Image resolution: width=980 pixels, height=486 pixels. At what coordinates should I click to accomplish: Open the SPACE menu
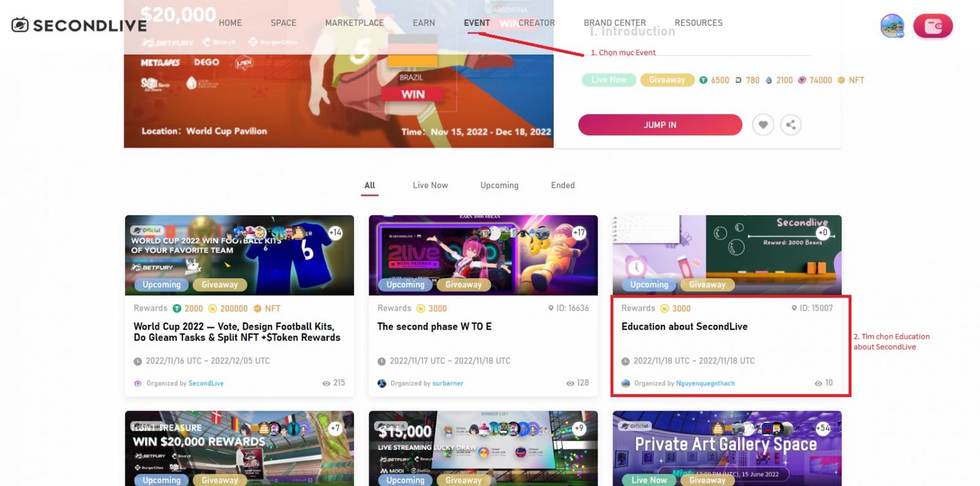(284, 23)
